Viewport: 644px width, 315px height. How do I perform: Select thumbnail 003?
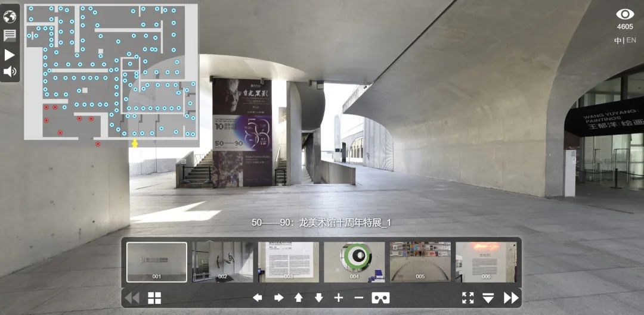289,262
